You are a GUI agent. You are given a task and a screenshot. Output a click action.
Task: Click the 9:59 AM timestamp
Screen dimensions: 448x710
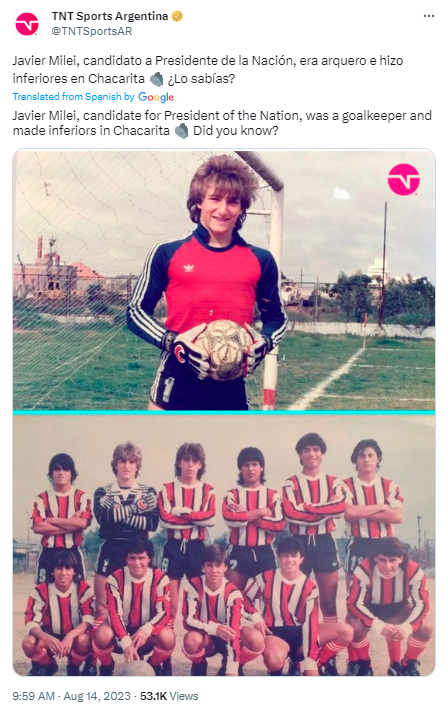[34, 696]
